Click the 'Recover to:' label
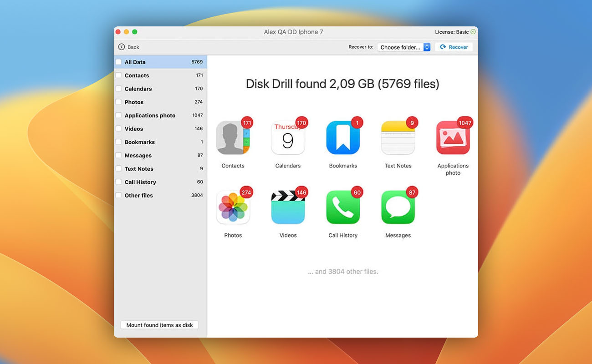 [361, 47]
